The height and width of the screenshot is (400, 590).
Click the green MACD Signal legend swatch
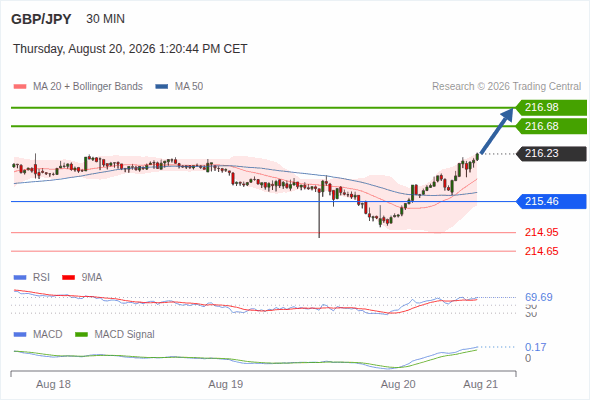81,335
